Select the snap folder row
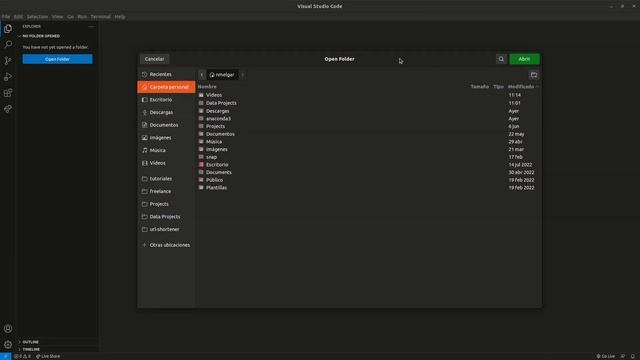This screenshot has height=360, width=640. click(369, 157)
